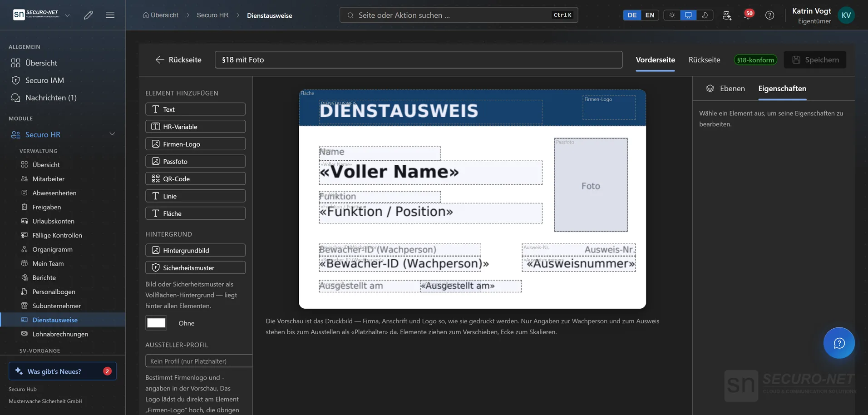
Task: Select the dark theme moon icon
Action: [705, 15]
